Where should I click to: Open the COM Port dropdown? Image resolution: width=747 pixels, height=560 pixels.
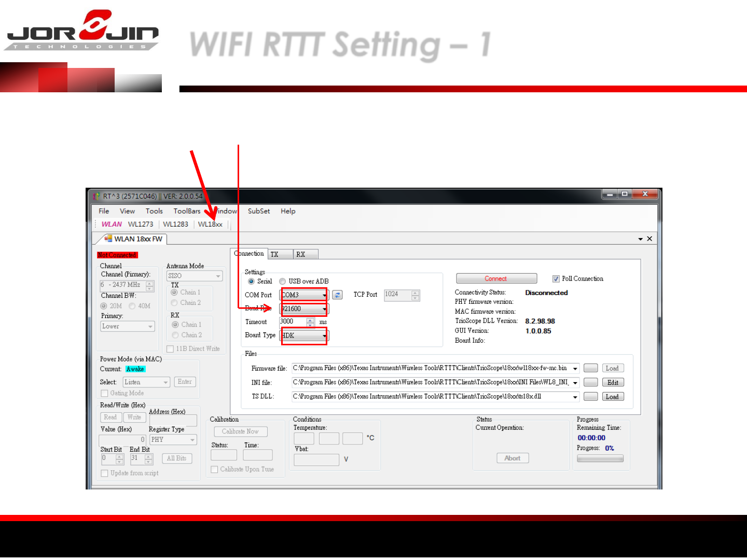[304, 295]
